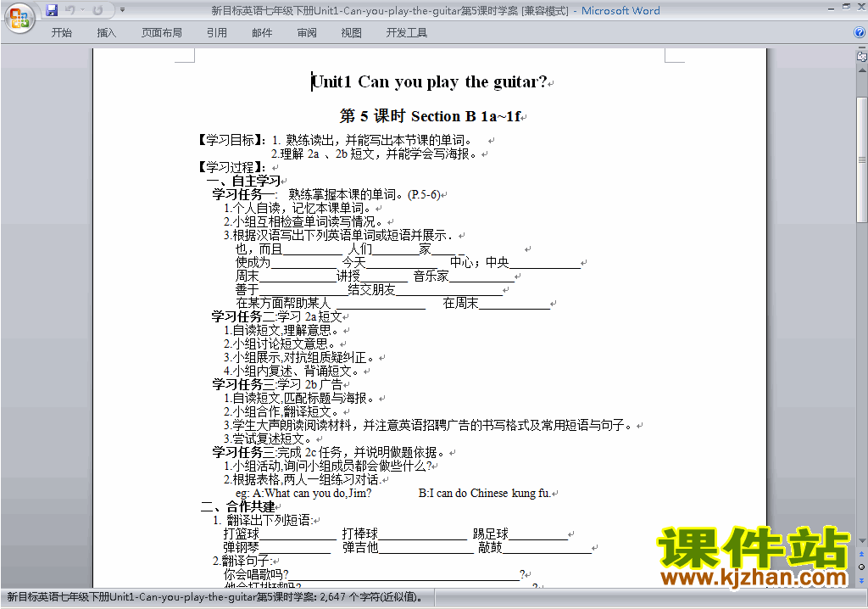Click '学习任务二:学习 2a 短文' heading
This screenshot has height=609, width=868.
pyautogui.click(x=277, y=316)
